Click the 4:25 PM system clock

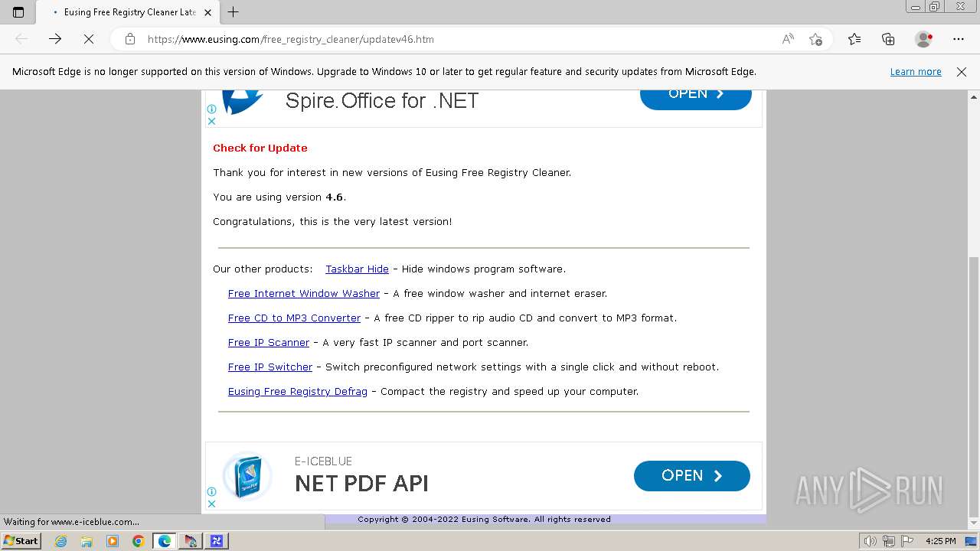(x=940, y=541)
